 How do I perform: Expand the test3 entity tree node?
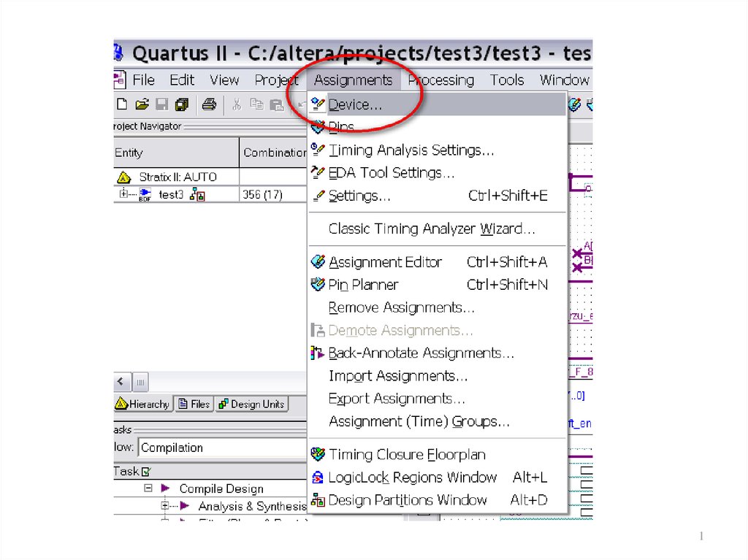coord(123,194)
